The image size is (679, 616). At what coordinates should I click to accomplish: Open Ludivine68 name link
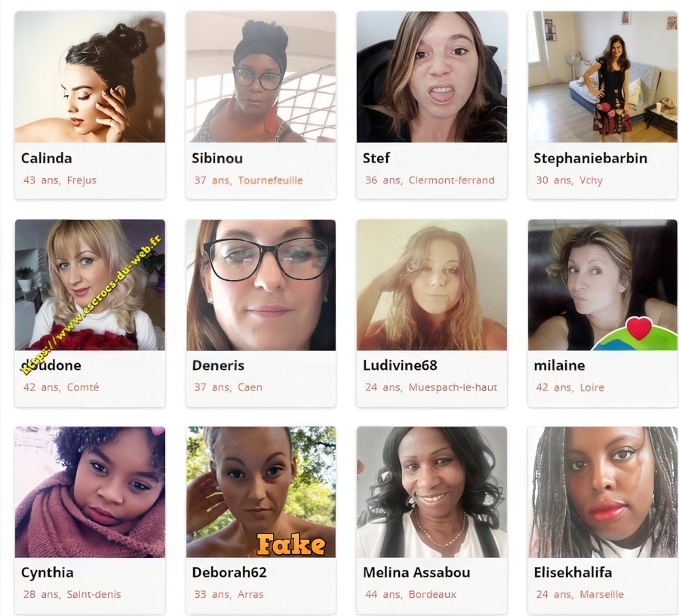[x=400, y=365]
